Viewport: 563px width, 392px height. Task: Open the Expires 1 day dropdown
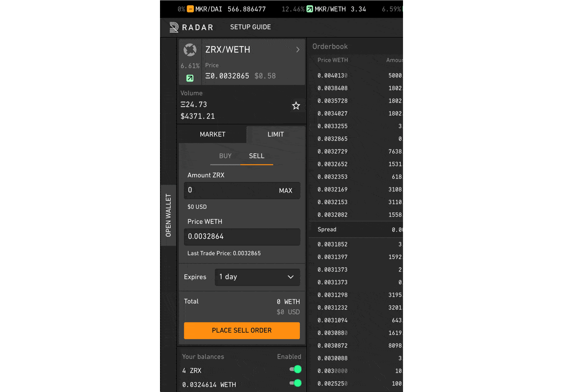click(x=258, y=277)
